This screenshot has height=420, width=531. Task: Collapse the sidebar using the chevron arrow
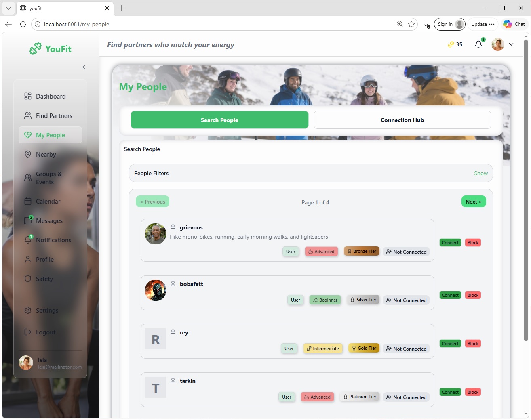84,67
